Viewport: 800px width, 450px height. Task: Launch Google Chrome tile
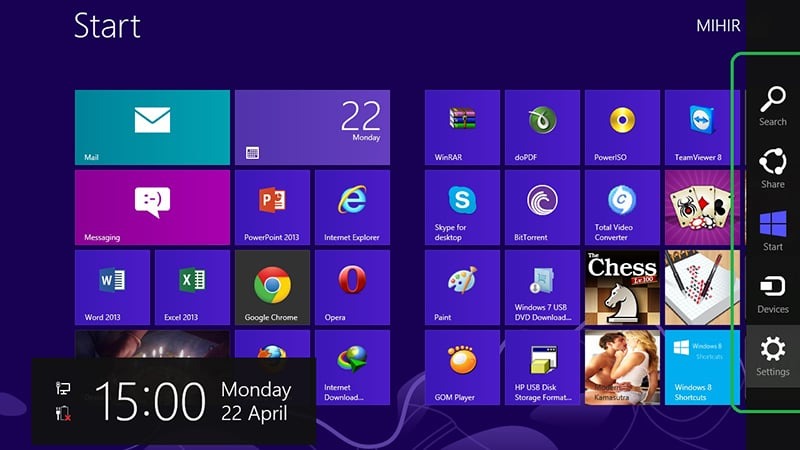[272, 288]
